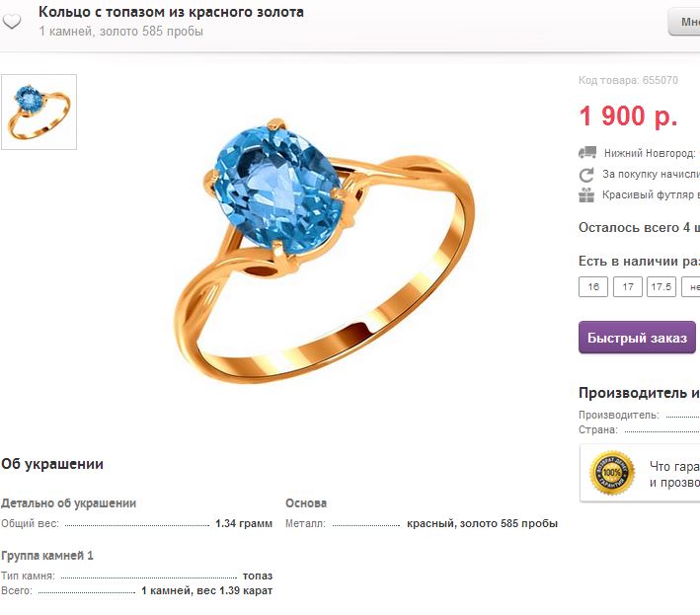
Task: Click the Красивый футляр gift case text
Action: 651,195
